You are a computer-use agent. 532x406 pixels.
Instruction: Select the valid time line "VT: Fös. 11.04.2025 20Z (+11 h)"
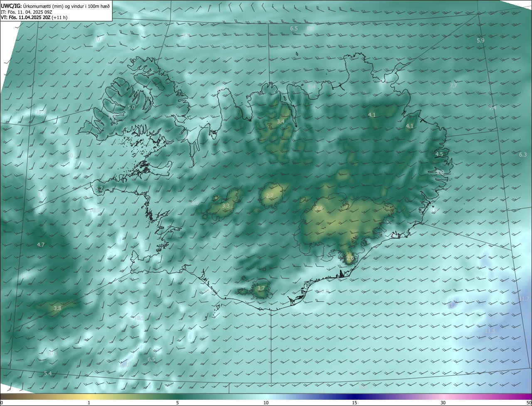click(x=34, y=17)
